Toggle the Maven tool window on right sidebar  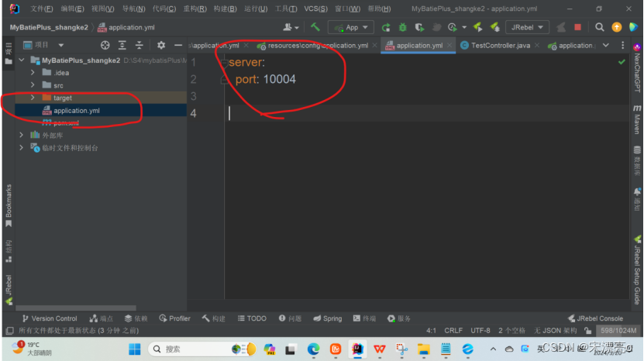pos(637,123)
